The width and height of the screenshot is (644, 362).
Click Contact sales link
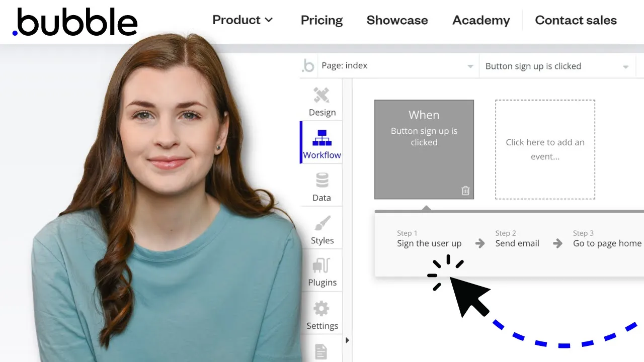pyautogui.click(x=576, y=20)
